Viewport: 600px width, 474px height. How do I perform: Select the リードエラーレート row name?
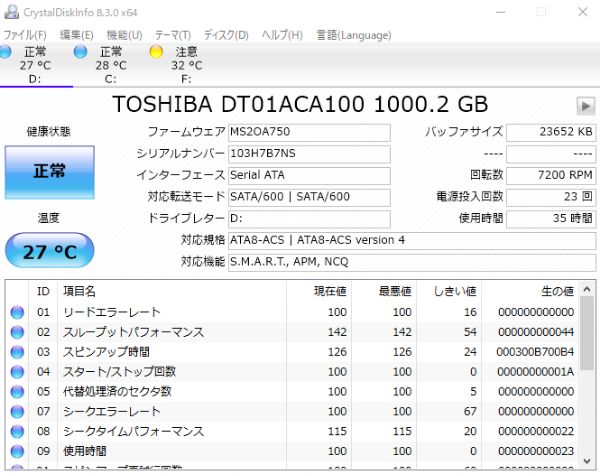click(112, 312)
